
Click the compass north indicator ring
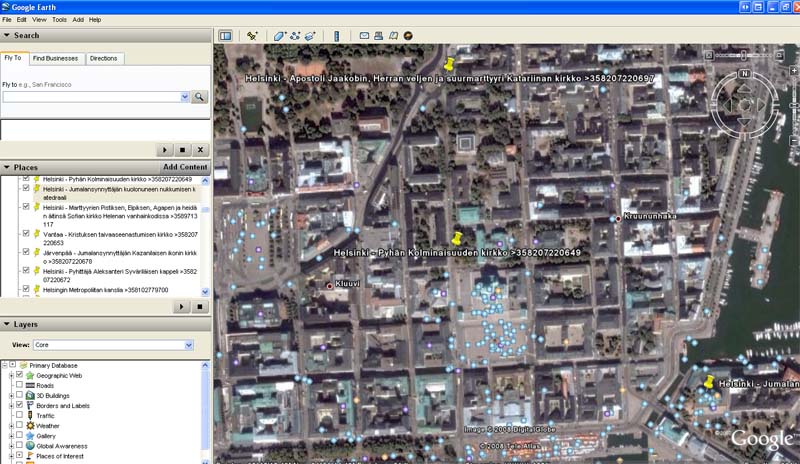coord(744,74)
